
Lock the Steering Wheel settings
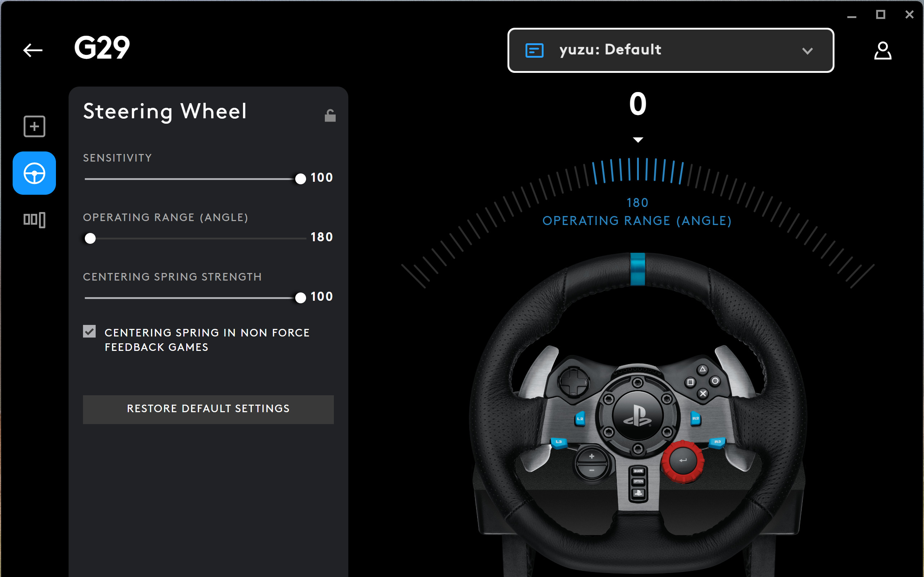point(329,115)
